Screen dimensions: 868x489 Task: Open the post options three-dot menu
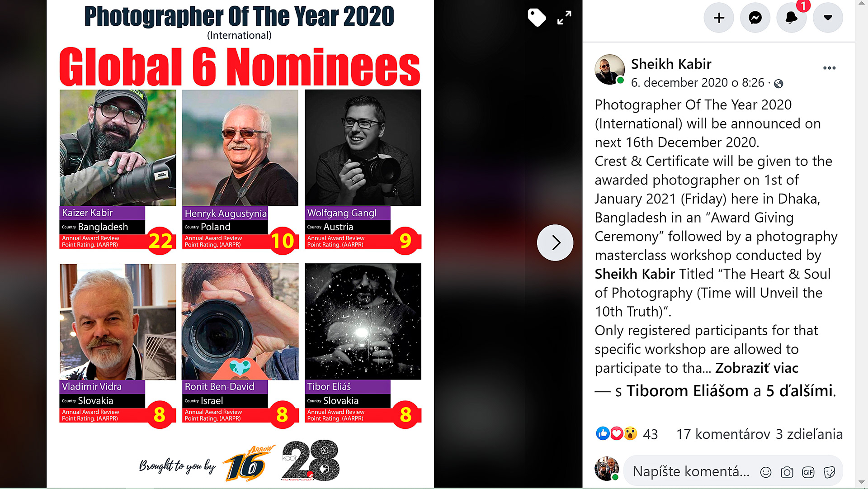point(830,68)
